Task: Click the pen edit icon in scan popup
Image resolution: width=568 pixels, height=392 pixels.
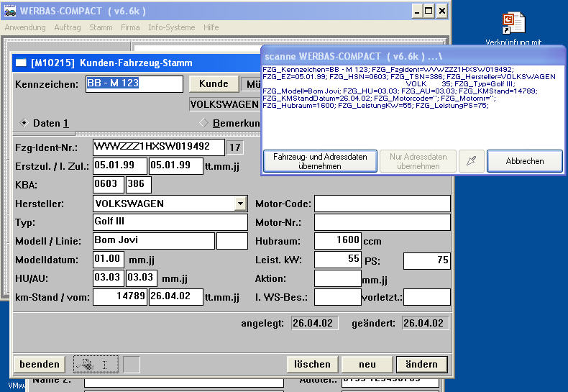Action: pos(471,161)
